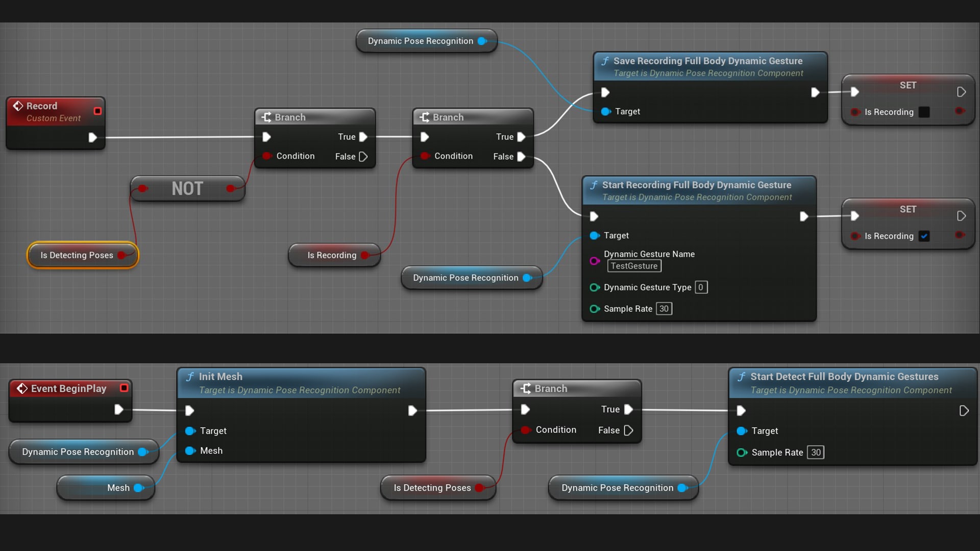The height and width of the screenshot is (551, 980).
Task: Click the Event BeginPlay diamond icon
Action: pos(22,388)
